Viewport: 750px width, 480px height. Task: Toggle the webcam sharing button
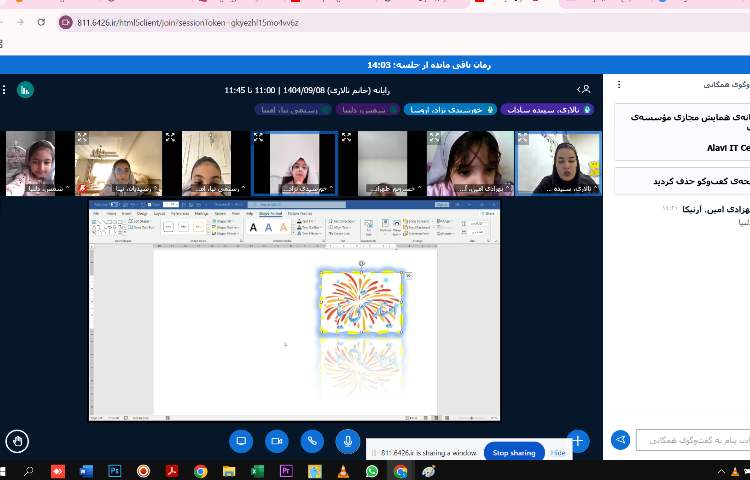point(276,440)
